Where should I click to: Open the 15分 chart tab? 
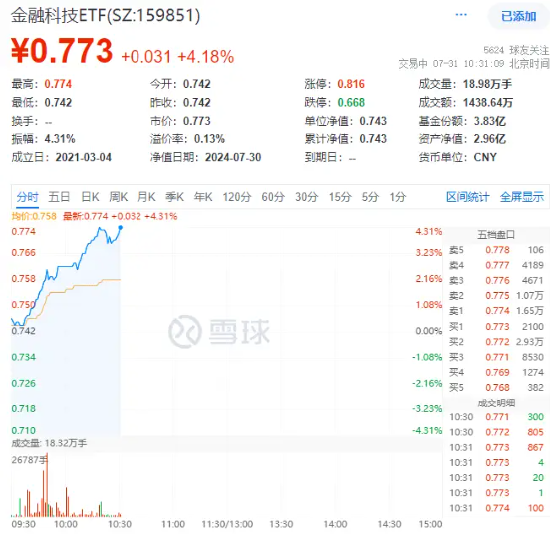pos(340,197)
